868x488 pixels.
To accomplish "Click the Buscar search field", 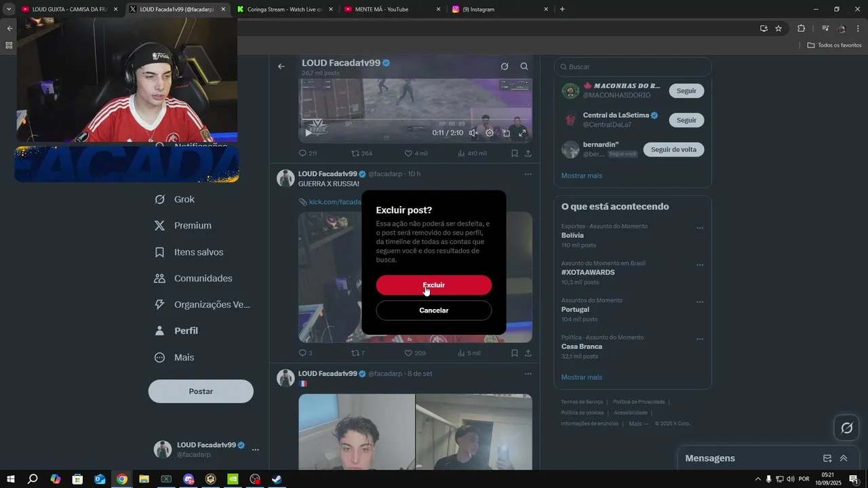I will coord(633,66).
